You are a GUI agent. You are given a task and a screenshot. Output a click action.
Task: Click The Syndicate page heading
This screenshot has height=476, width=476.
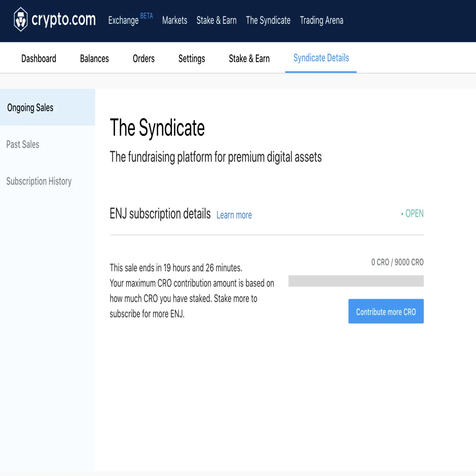tap(157, 128)
